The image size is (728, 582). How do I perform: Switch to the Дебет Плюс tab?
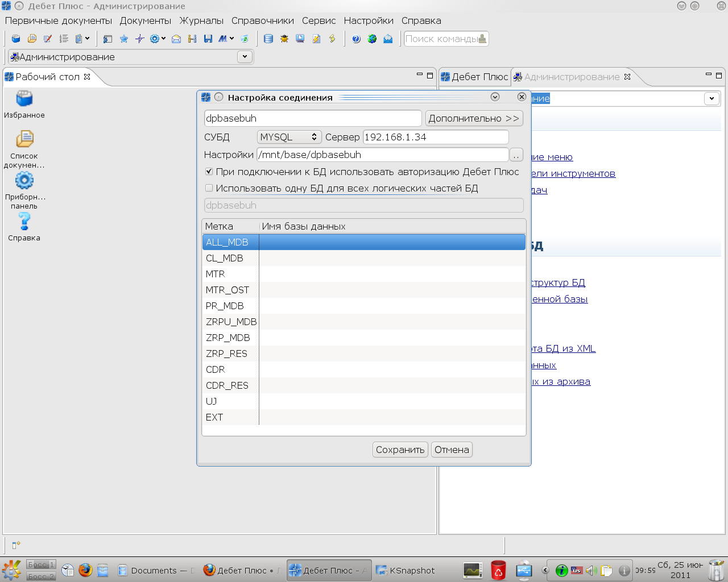pyautogui.click(x=475, y=77)
